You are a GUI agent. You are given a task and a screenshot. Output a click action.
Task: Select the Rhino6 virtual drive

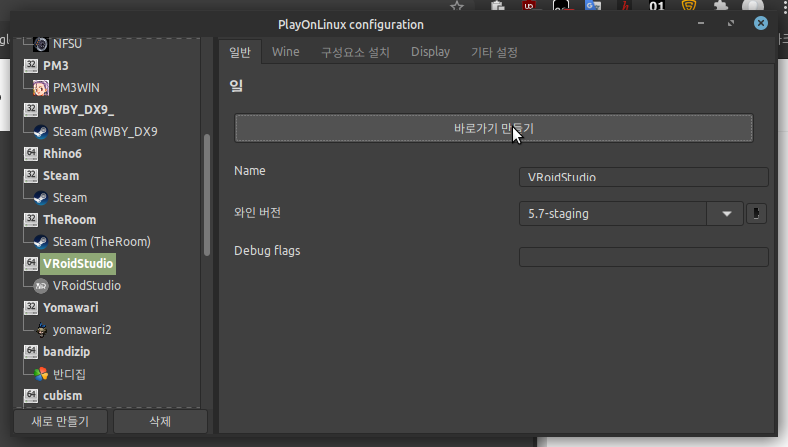[x=62, y=154]
